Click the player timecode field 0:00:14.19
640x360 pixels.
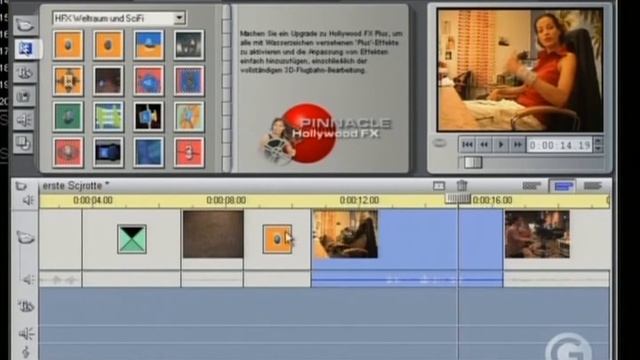click(559, 145)
